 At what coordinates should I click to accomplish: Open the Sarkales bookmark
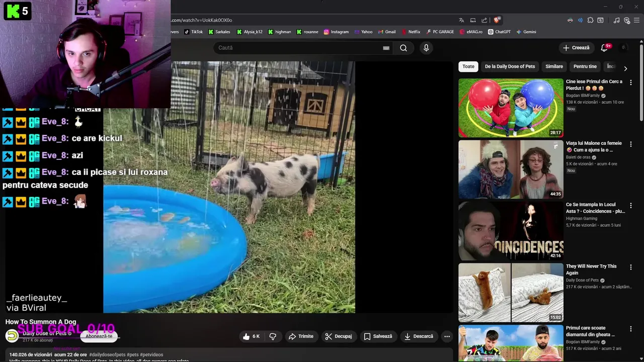coord(219,32)
